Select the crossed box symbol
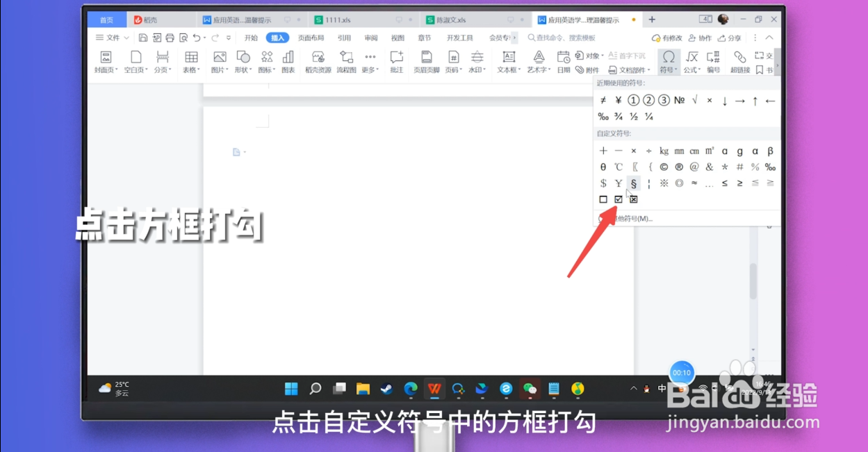Screen dimensions: 868x452 [633, 199]
